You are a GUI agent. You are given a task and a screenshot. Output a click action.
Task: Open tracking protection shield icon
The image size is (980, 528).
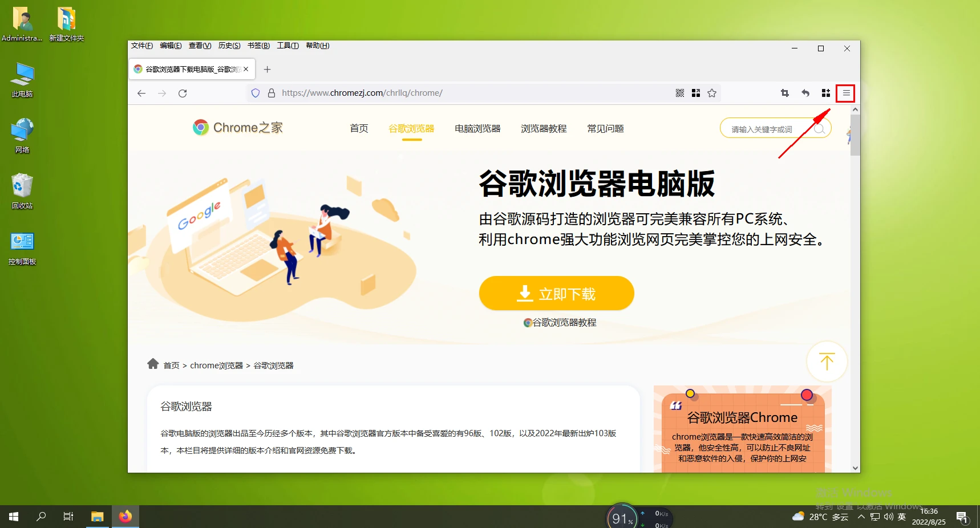(256, 93)
